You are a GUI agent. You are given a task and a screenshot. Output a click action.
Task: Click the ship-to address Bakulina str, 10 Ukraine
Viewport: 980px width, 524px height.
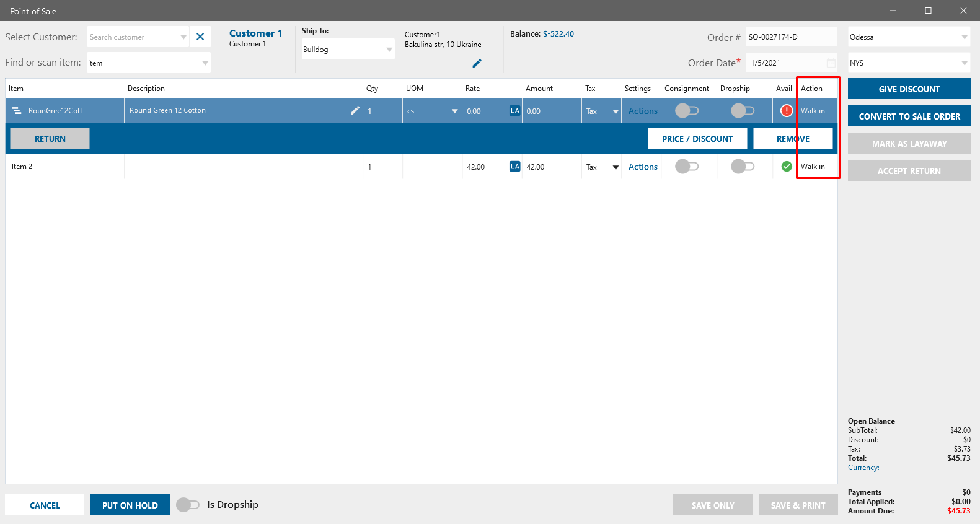(443, 45)
